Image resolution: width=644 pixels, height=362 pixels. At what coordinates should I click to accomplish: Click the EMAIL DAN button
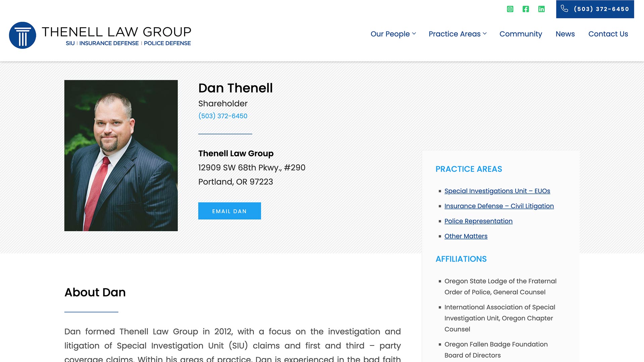click(229, 211)
